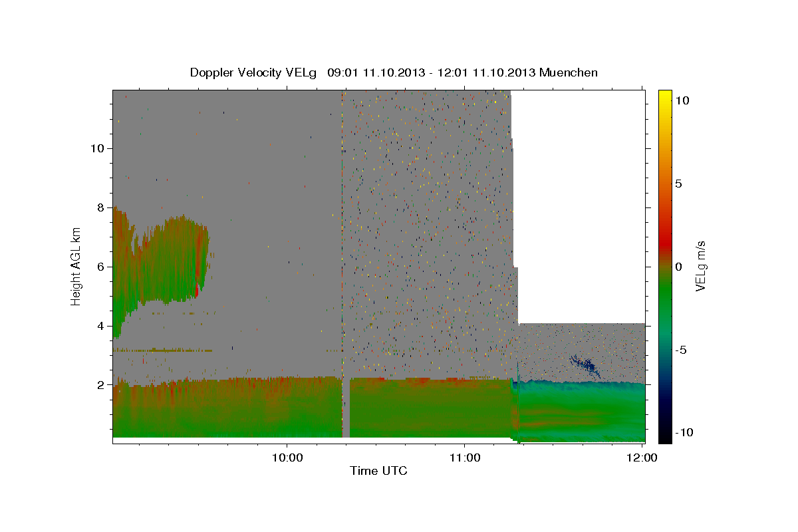This screenshot has width=798, height=532.
Task: Click the dark blue speckle cluster near 11:40
Action: 586,365
